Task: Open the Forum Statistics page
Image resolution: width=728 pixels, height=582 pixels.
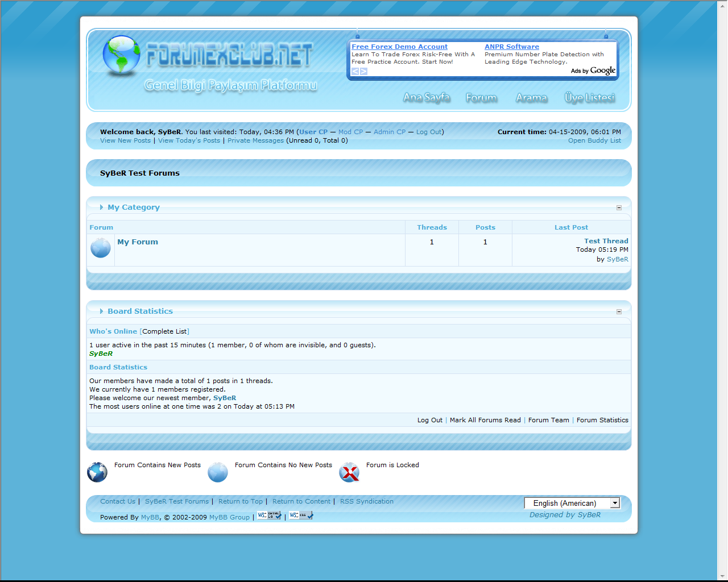Action: [x=602, y=420]
